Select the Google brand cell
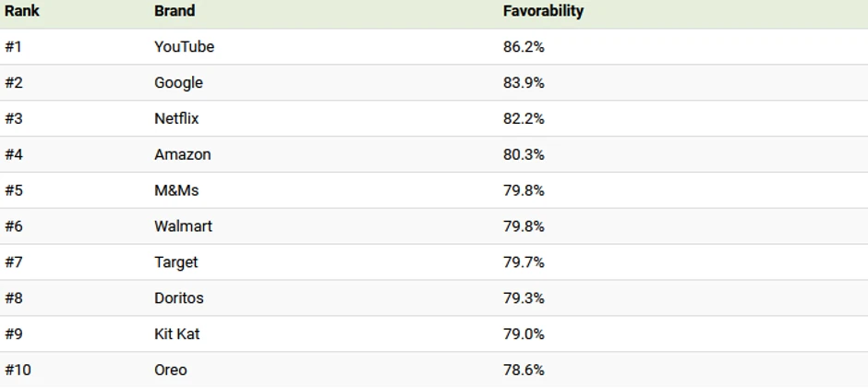Screen dimensions: 868x389 [178, 82]
